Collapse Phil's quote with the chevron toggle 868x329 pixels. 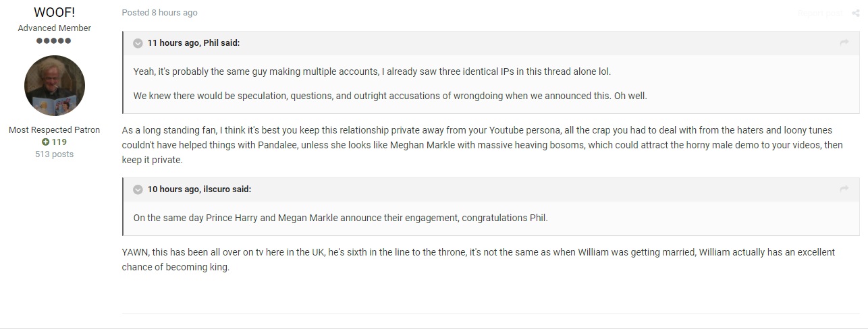(x=138, y=43)
